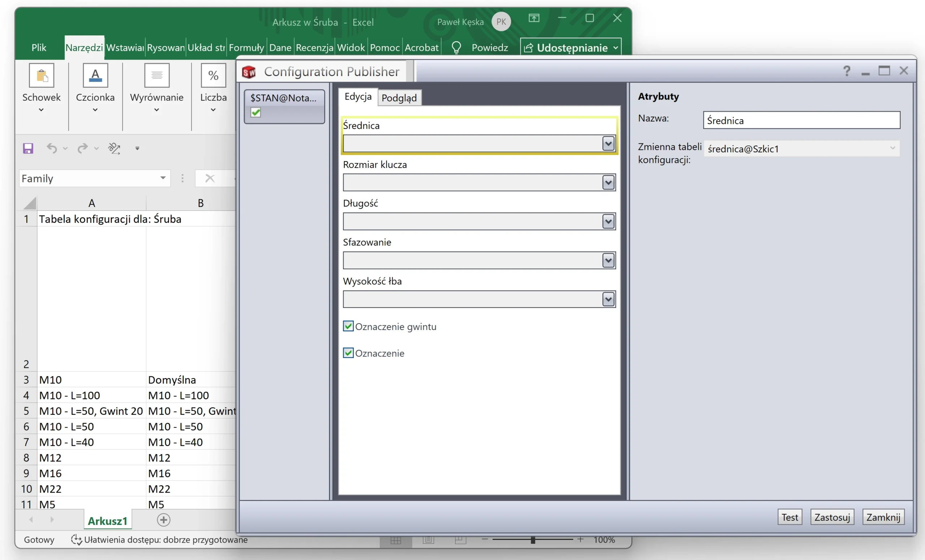Click the Ribbon Display Options icon in Excel
This screenshot has height=560, width=925.
[534, 18]
